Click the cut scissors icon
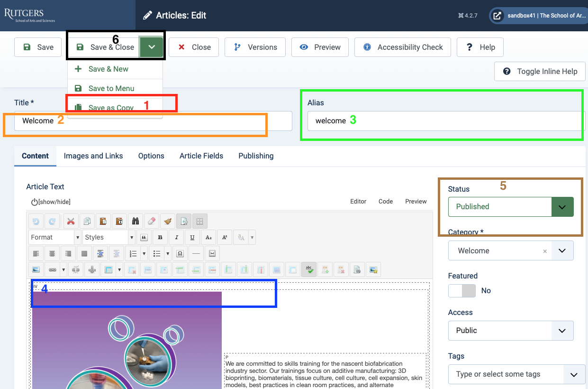This screenshot has width=588, height=389. coord(71,221)
